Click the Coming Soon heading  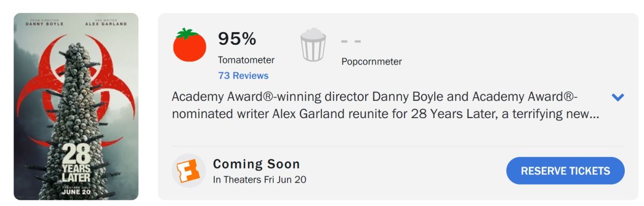coord(257,164)
